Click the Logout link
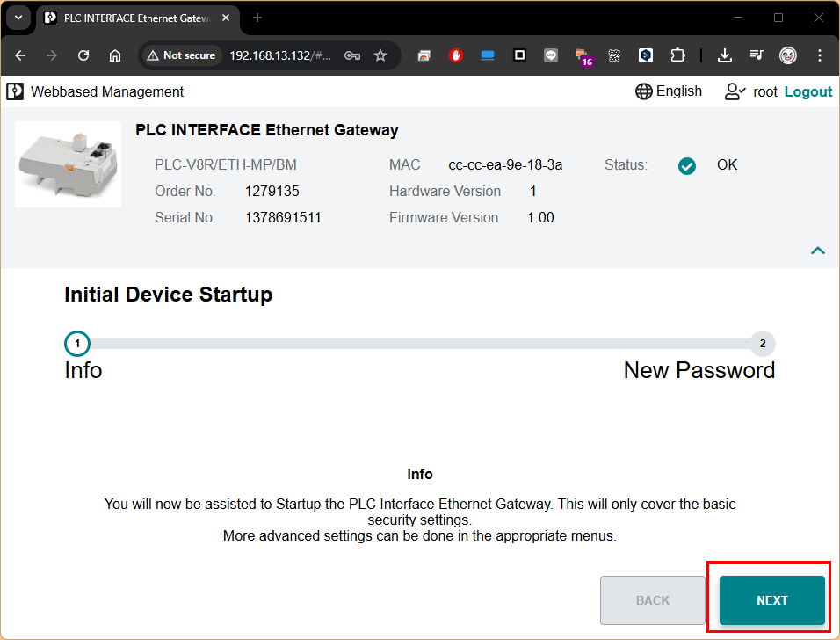 tap(807, 91)
